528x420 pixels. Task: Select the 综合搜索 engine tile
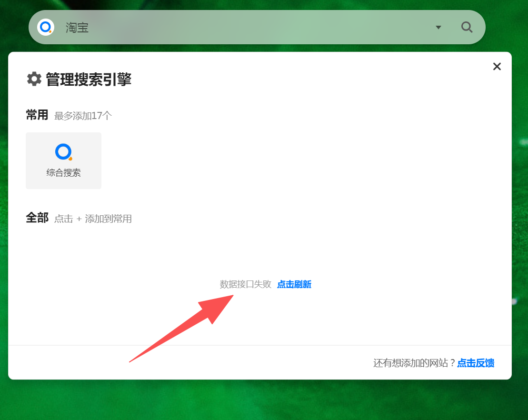coord(63,160)
